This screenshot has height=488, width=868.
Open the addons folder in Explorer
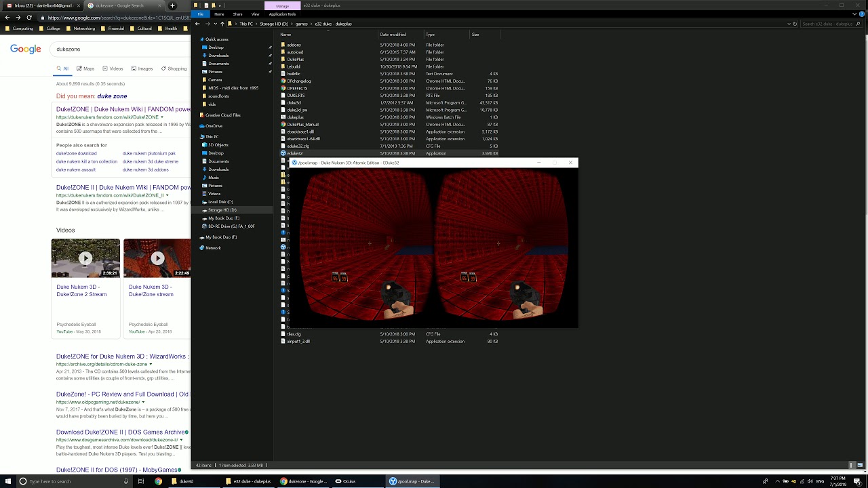[294, 45]
